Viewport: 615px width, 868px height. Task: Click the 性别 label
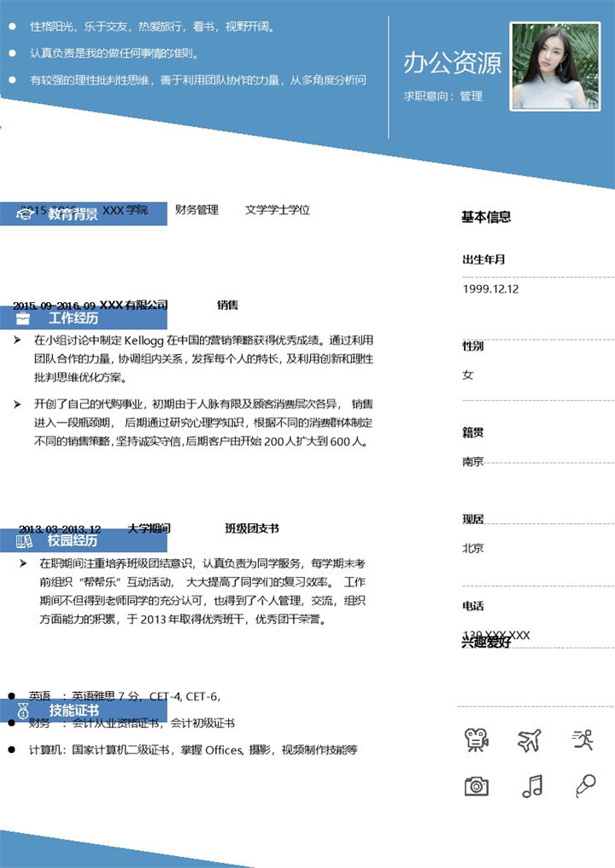472,346
